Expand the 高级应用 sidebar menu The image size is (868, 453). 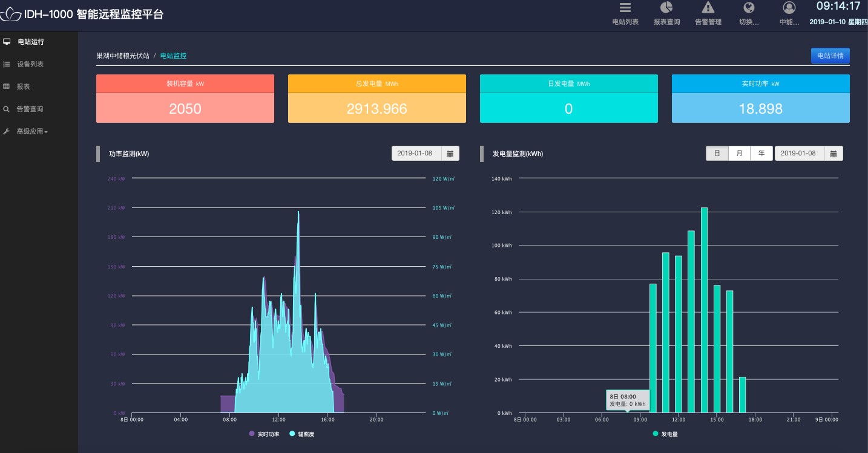click(31, 131)
